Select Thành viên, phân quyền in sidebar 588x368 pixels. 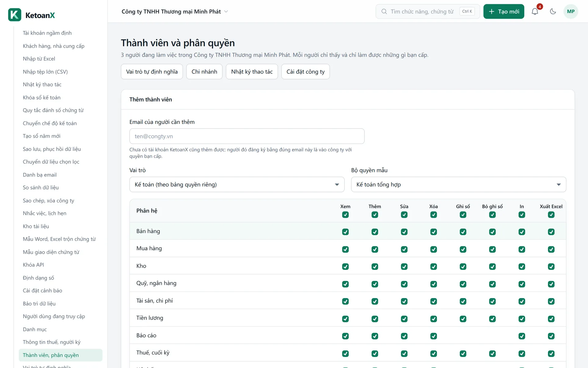click(x=61, y=355)
